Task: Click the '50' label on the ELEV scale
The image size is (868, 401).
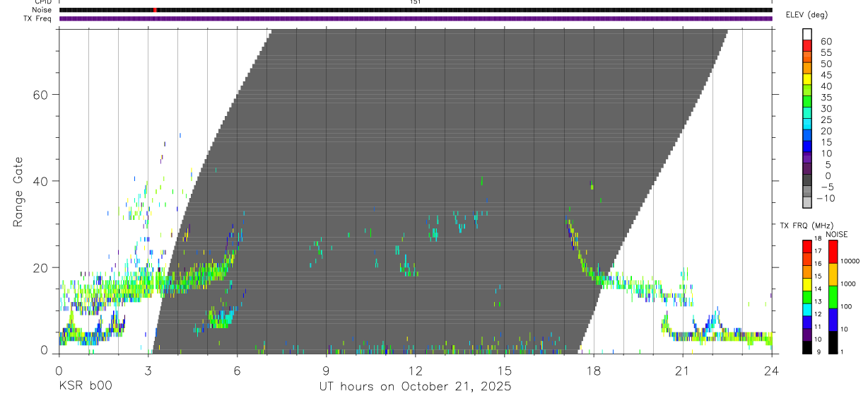Action: [x=826, y=64]
